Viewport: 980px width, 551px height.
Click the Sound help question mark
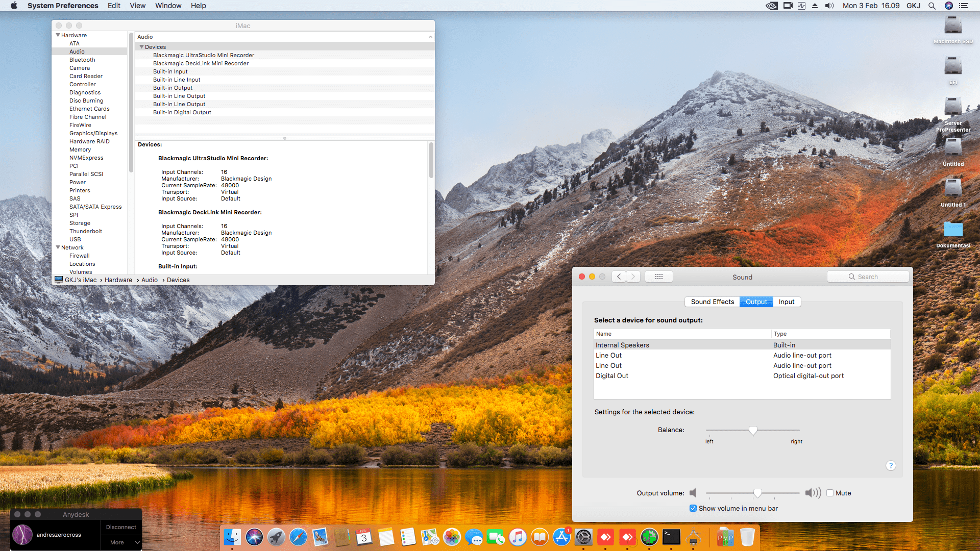(x=891, y=465)
